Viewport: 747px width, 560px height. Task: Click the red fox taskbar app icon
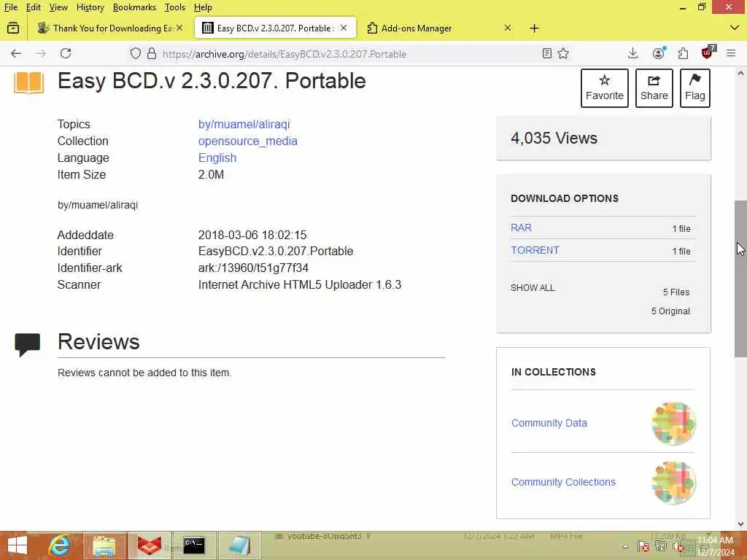coord(149,545)
